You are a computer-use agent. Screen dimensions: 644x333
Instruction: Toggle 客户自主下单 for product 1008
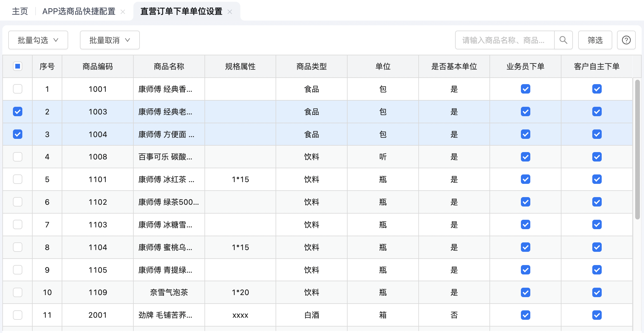click(x=597, y=157)
